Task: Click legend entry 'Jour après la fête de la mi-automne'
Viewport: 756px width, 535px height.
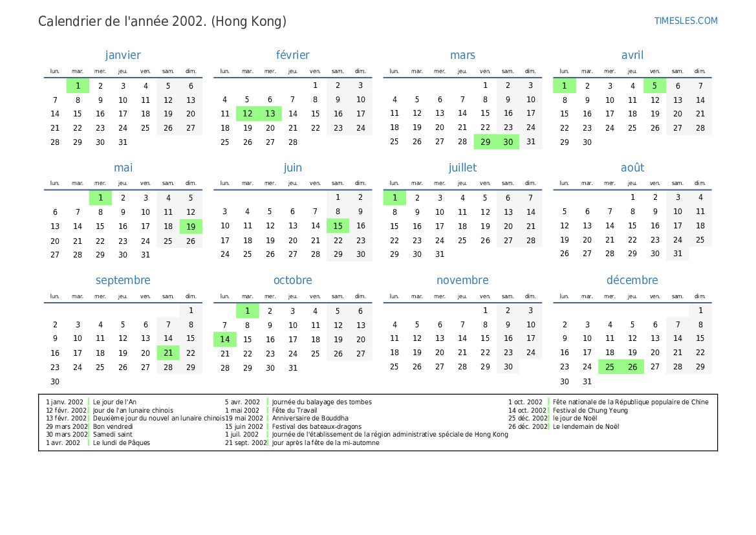Action: tap(325, 443)
